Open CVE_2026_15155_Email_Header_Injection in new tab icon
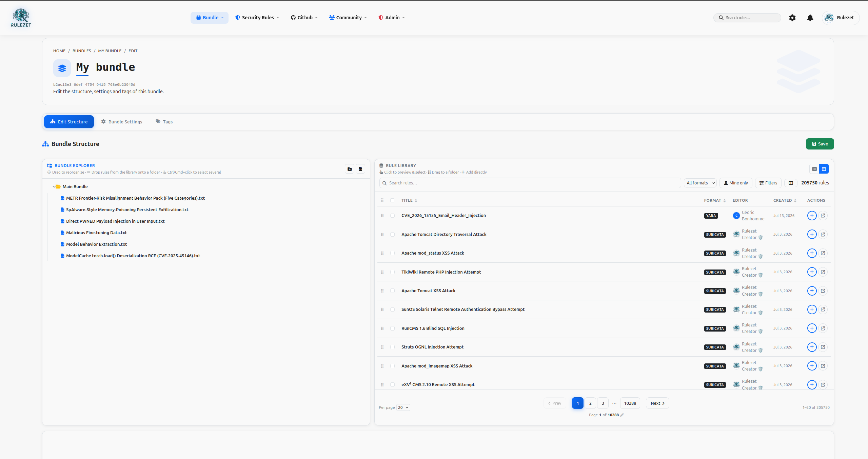 point(823,216)
